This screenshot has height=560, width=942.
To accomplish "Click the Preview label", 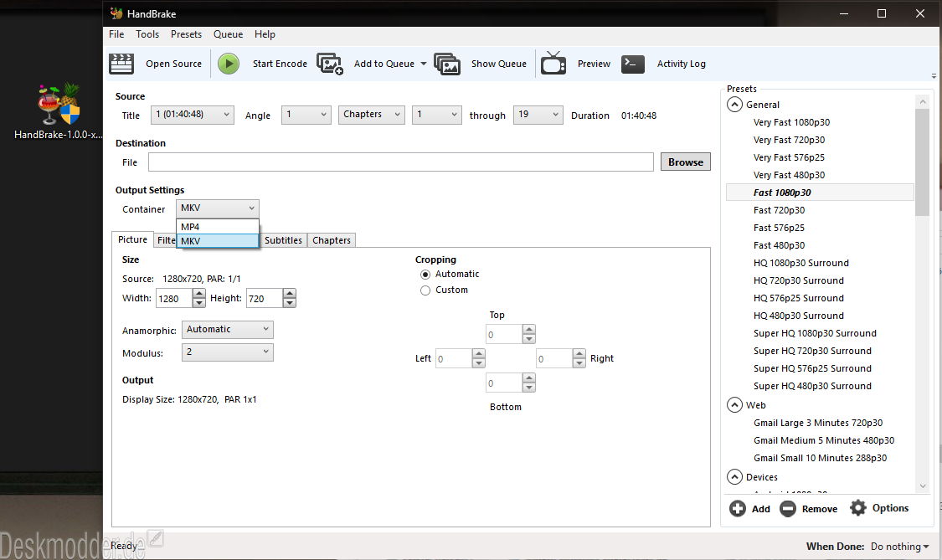I will click(594, 64).
